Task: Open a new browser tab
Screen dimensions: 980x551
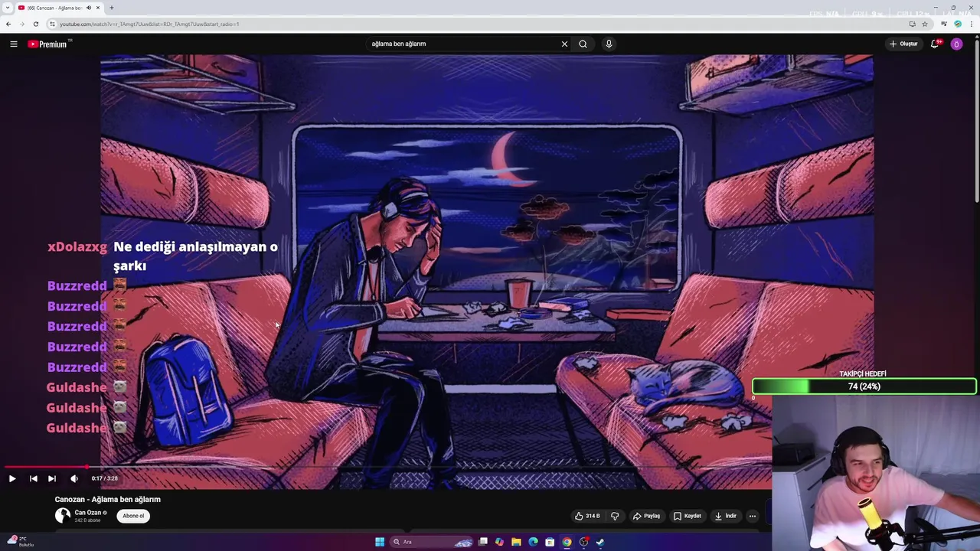Action: tap(112, 8)
